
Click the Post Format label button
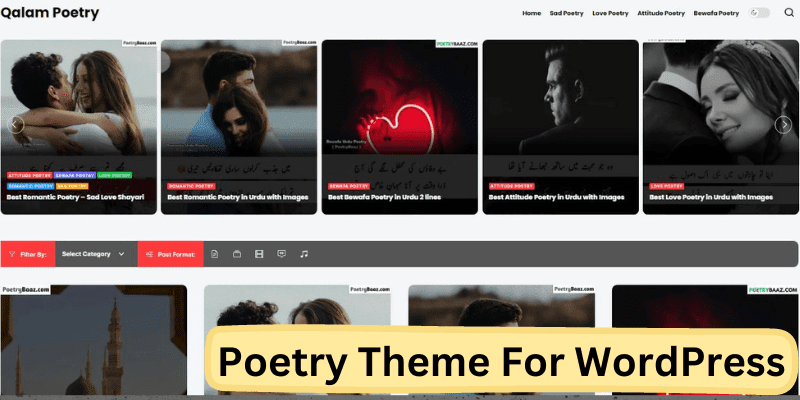pos(170,254)
